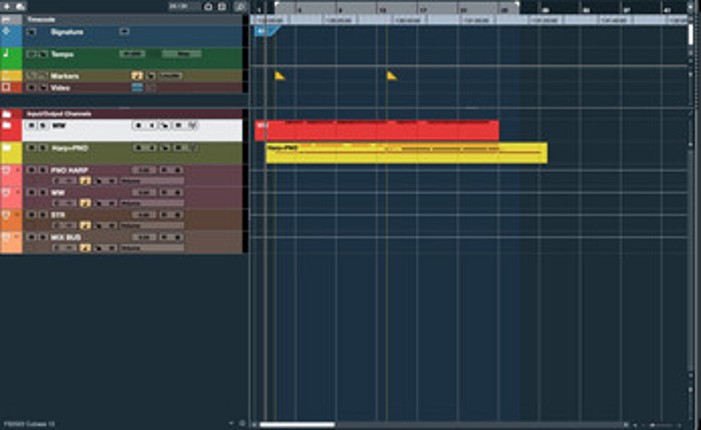The image size is (701, 430).
Task: Click the STR track instrument icon
Action: 8,215
